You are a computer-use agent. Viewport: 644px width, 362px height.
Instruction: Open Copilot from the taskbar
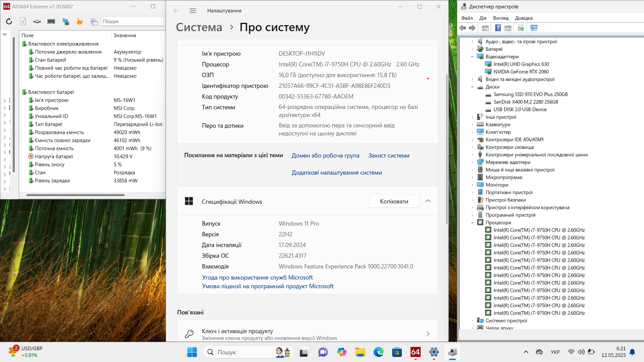[341, 352]
